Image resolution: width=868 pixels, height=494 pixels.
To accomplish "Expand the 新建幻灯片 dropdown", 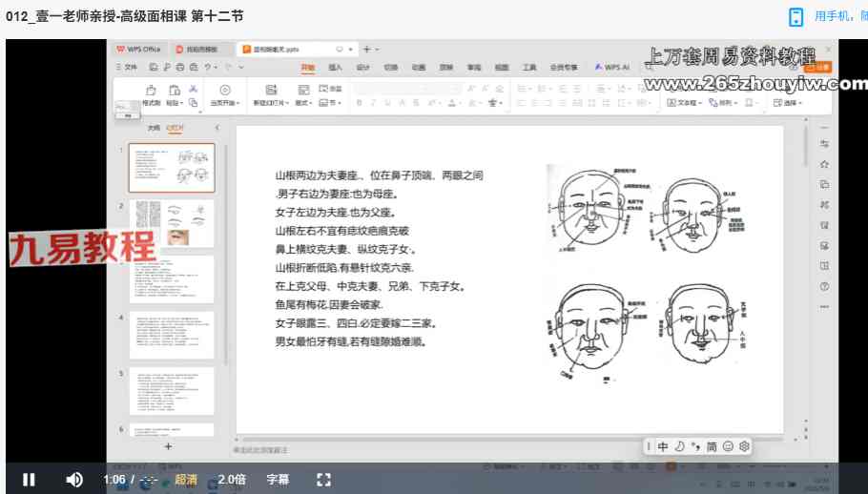I will 270,103.
